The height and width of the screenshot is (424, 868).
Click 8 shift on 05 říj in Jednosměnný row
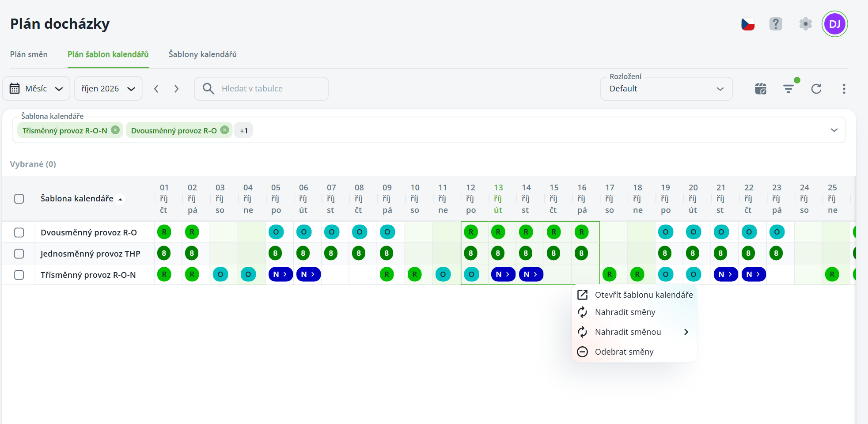click(x=275, y=253)
